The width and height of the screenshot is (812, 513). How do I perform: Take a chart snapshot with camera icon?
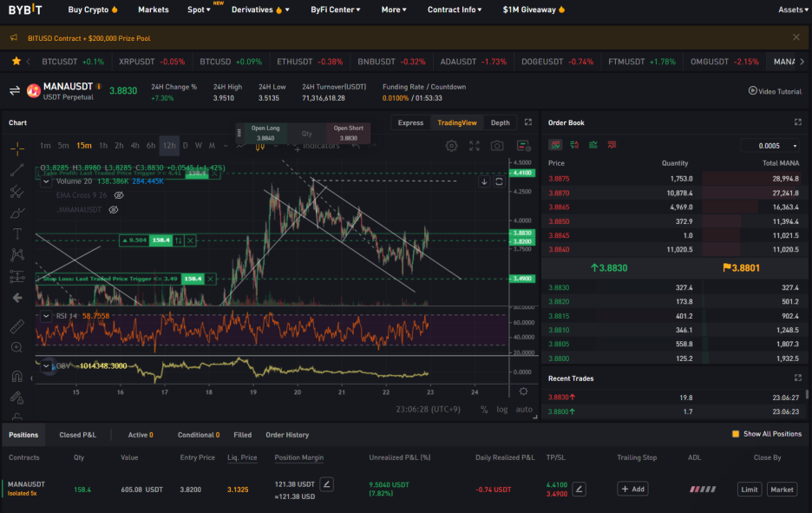coord(497,146)
